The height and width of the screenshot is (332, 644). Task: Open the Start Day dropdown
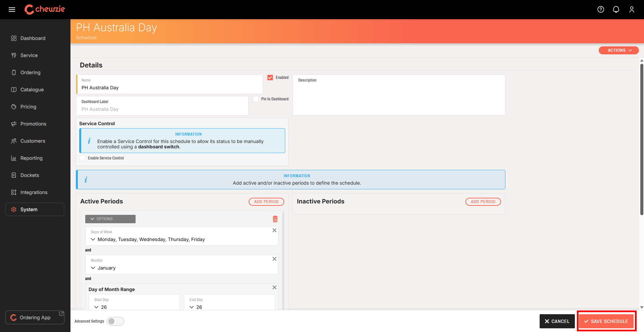click(134, 302)
